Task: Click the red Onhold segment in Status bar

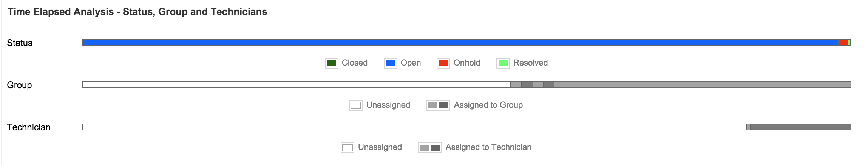Action: pyautogui.click(x=842, y=43)
